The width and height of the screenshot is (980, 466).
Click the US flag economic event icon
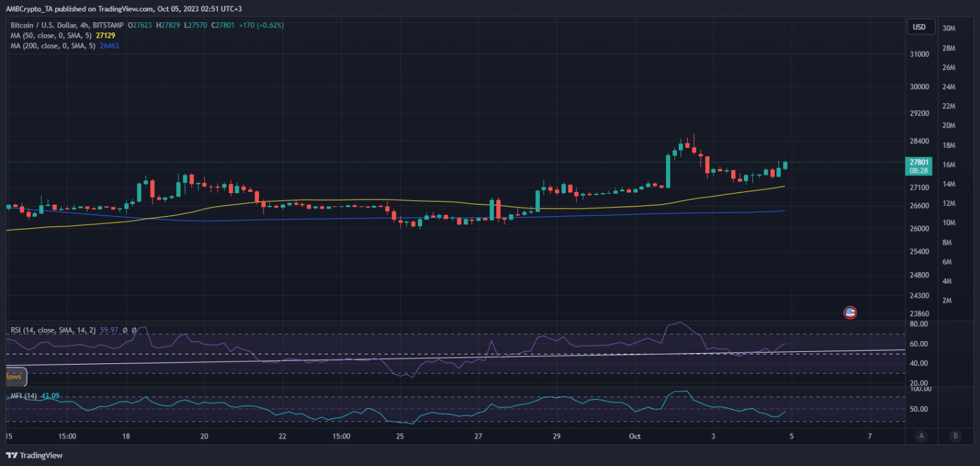[850, 312]
